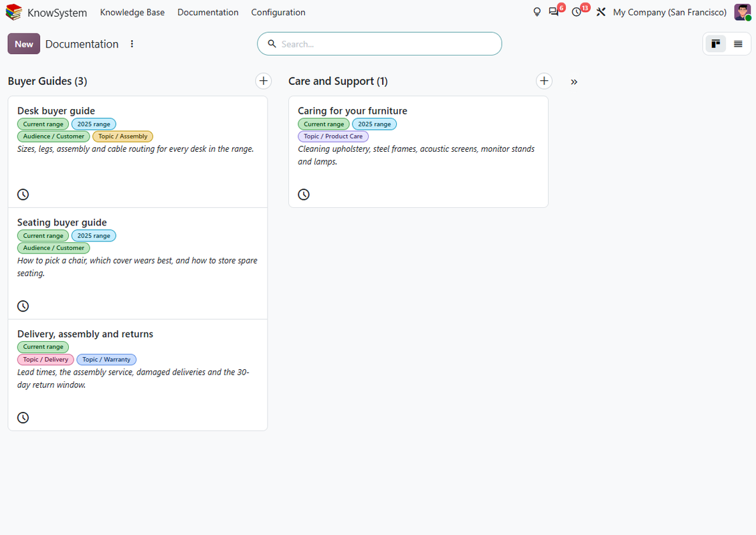Open activity clock on Desk buyer guide

(23, 194)
